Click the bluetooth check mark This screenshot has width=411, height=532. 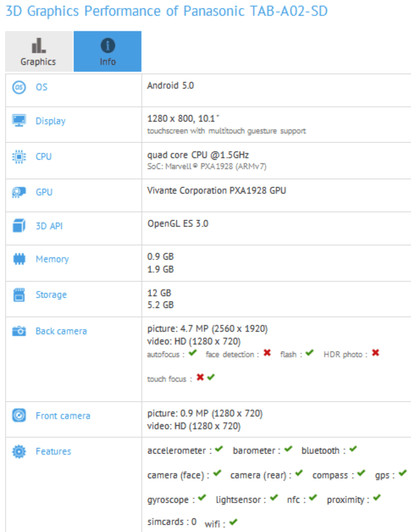click(x=353, y=449)
